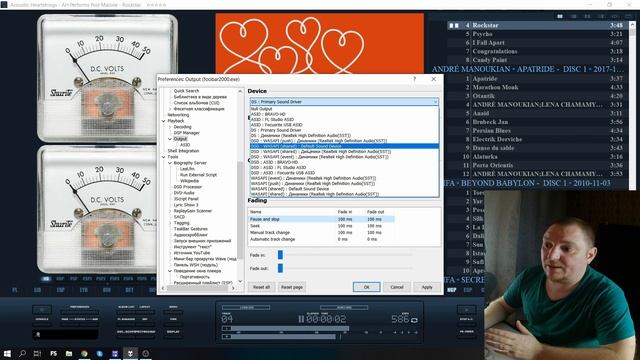Open the Windows Start menu
This screenshot has width=640, height=360.
pos(7,353)
